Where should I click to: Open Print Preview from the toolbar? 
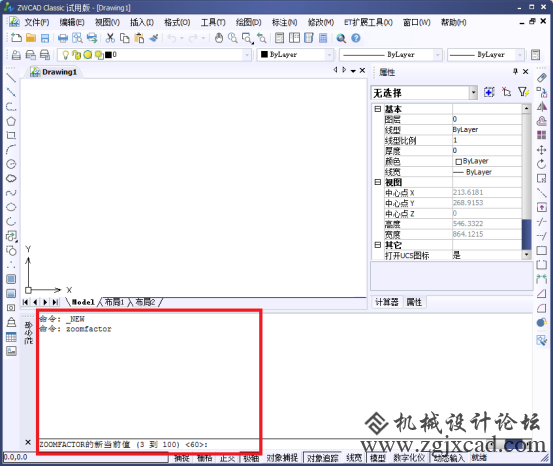click(77, 38)
